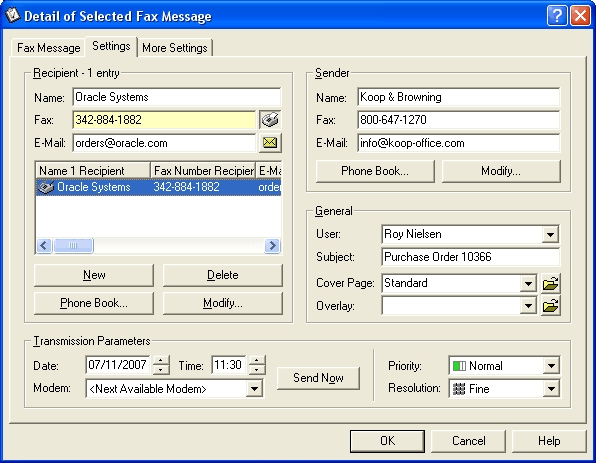Click the sender Name field Koop & Browning
The width and height of the screenshot is (596, 463).
coord(458,97)
